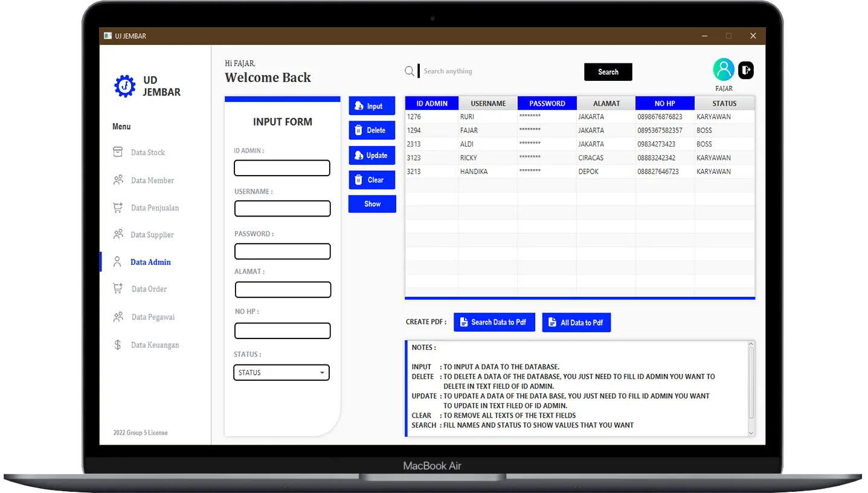Image resolution: width=868 pixels, height=493 pixels.
Task: Click the NO HP column header
Action: point(664,103)
